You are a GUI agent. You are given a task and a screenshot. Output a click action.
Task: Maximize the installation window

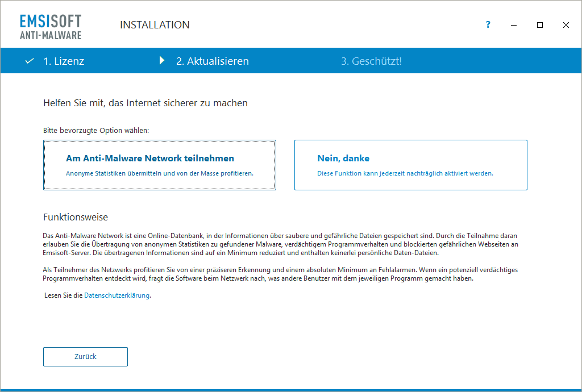click(540, 25)
